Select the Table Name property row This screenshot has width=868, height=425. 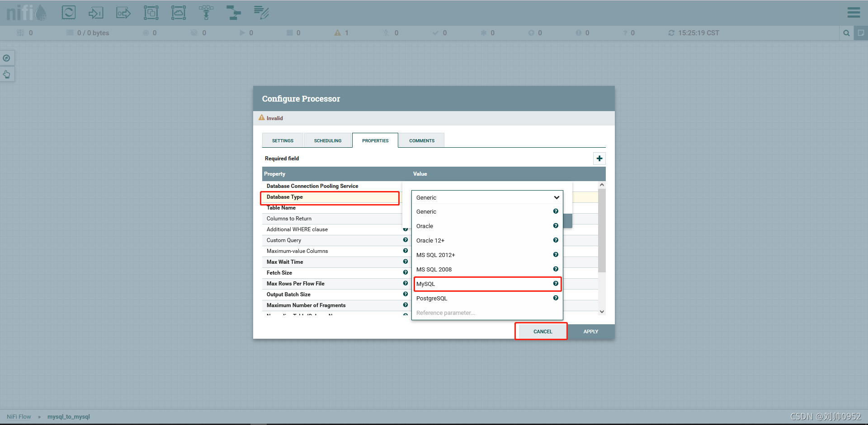pos(332,208)
